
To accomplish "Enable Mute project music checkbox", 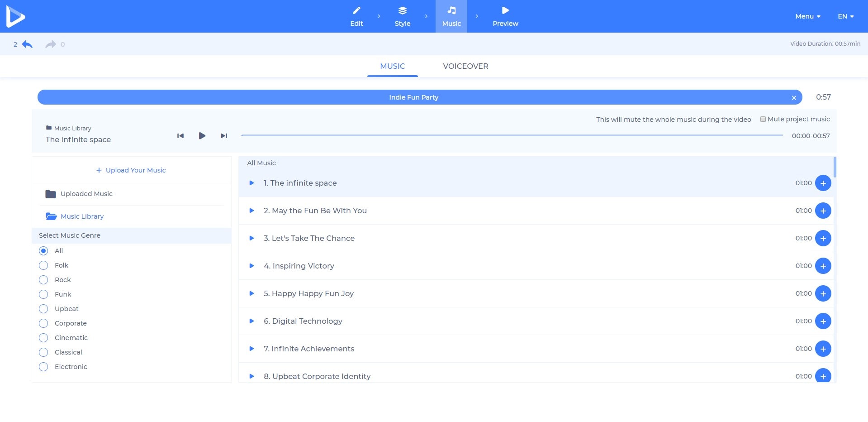I will 763,120.
